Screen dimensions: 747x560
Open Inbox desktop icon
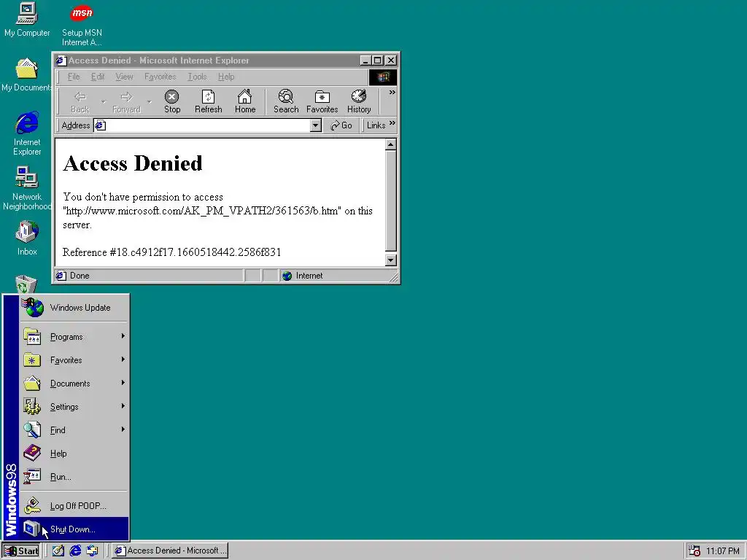pos(27,238)
